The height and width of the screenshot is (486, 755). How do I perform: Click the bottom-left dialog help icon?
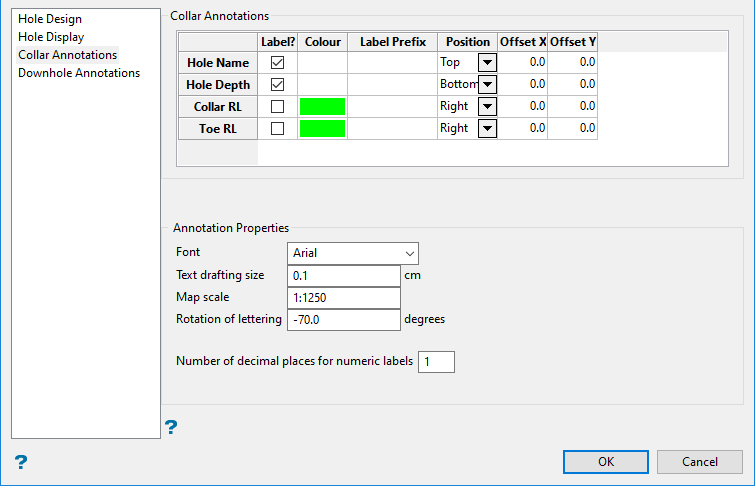coord(20,461)
